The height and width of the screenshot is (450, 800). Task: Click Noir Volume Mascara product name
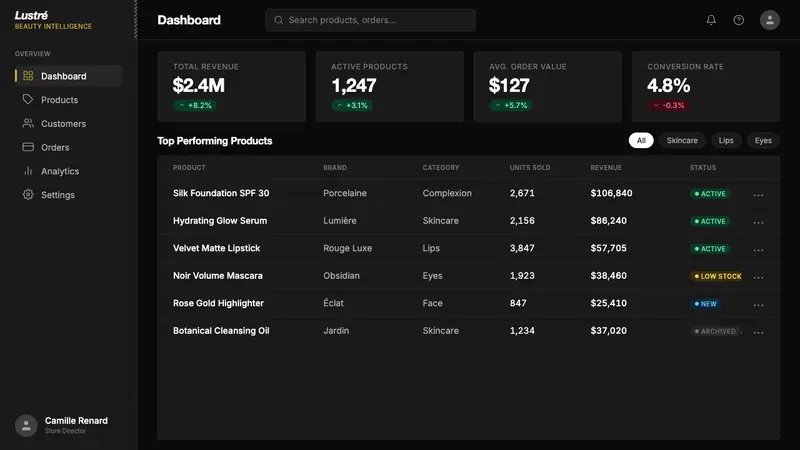point(218,276)
